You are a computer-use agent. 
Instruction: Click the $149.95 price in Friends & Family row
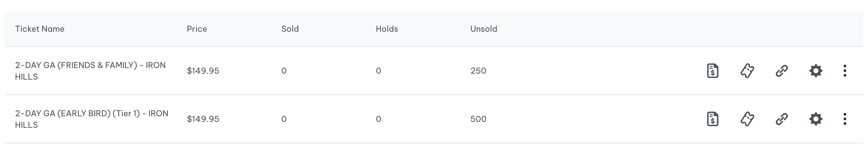pyautogui.click(x=203, y=71)
